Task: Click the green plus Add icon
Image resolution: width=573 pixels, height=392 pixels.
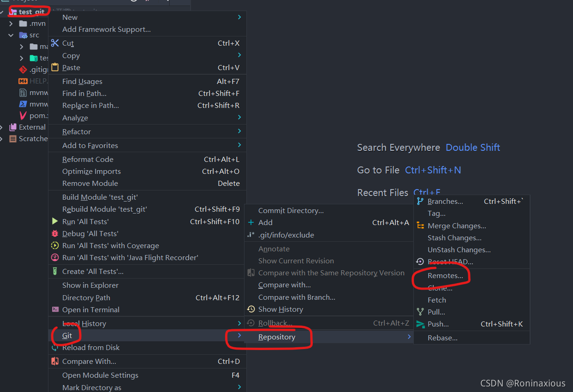Action: point(251,222)
